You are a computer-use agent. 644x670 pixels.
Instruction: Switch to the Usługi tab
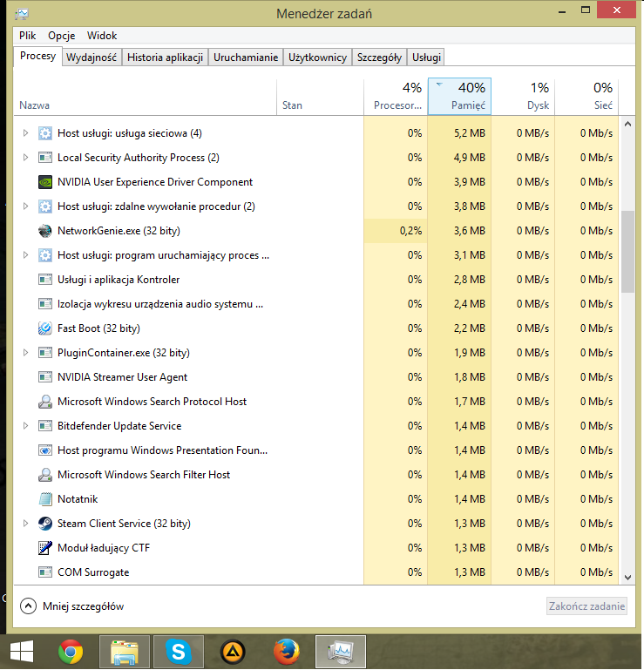426,58
